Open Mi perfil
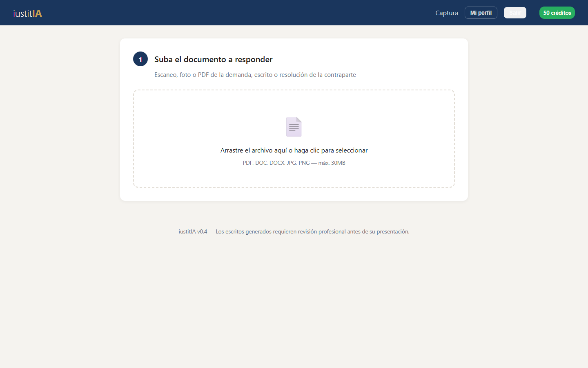The height and width of the screenshot is (368, 588). (x=481, y=13)
